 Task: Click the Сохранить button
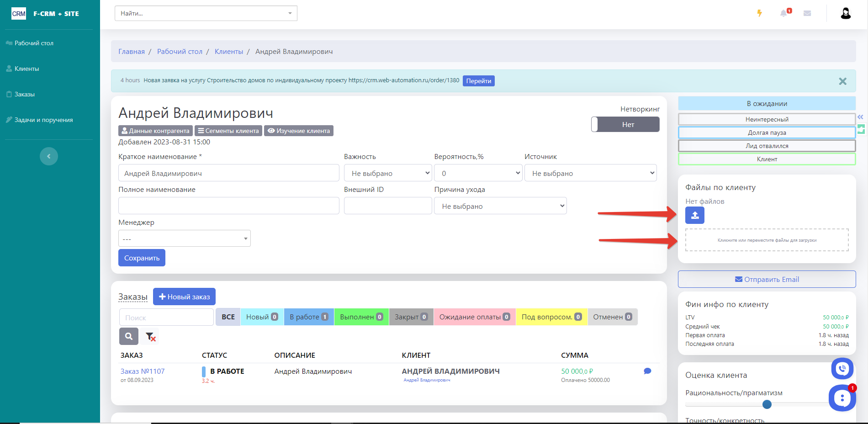[x=142, y=258]
